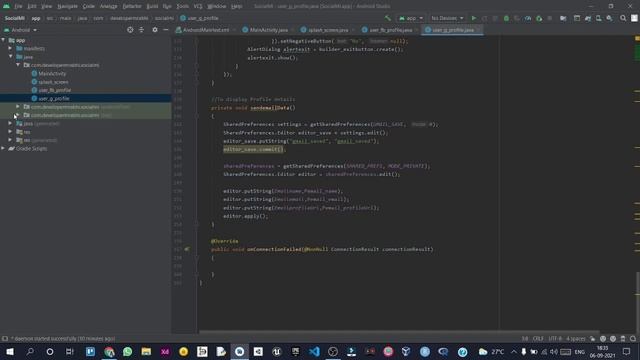The image size is (640, 360).
Task: Click the CRLF line separator status entry
Action: point(538,338)
